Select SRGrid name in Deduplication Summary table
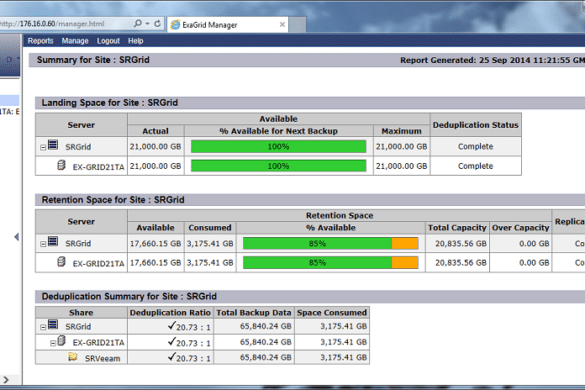The image size is (585, 390). coord(78,327)
